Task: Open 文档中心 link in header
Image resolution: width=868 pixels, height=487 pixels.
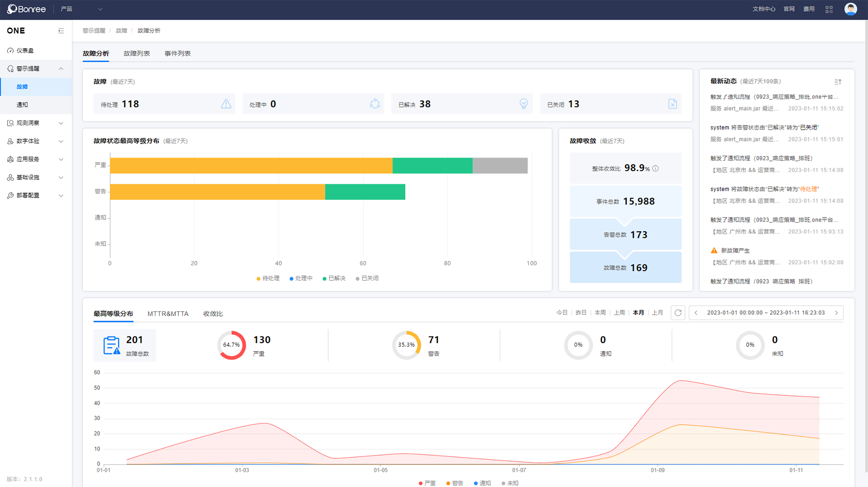Action: click(x=763, y=9)
